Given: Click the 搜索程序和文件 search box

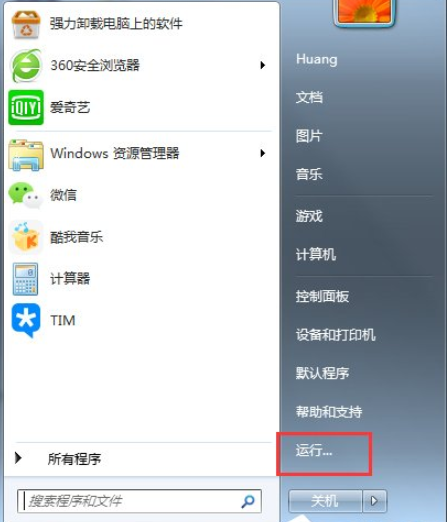Looking at the screenshot, I should click(139, 501).
